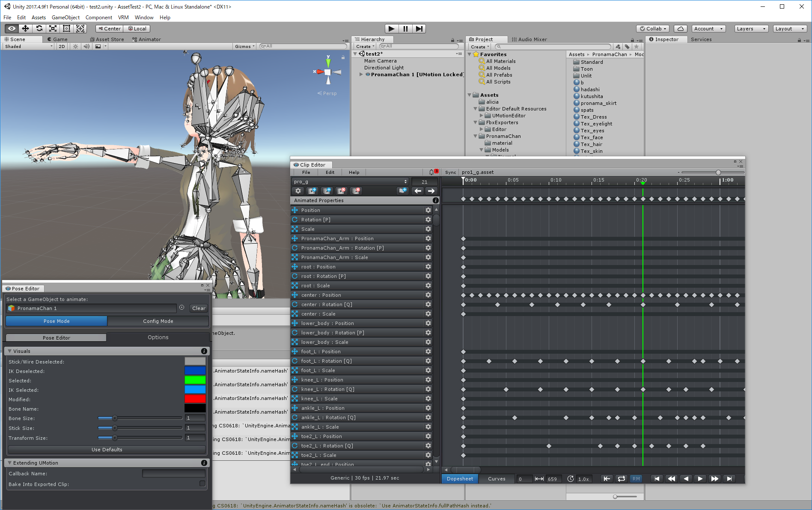This screenshot has width=812, height=510.
Task: Open gear options for root : Position
Action: point(428,267)
